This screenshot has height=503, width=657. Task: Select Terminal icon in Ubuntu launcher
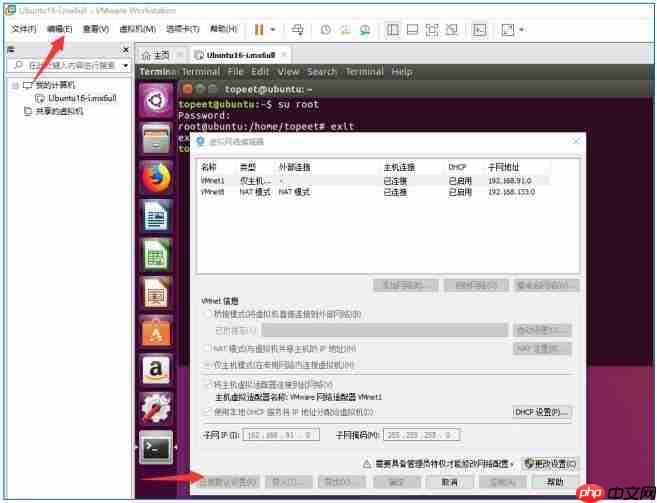[156, 448]
